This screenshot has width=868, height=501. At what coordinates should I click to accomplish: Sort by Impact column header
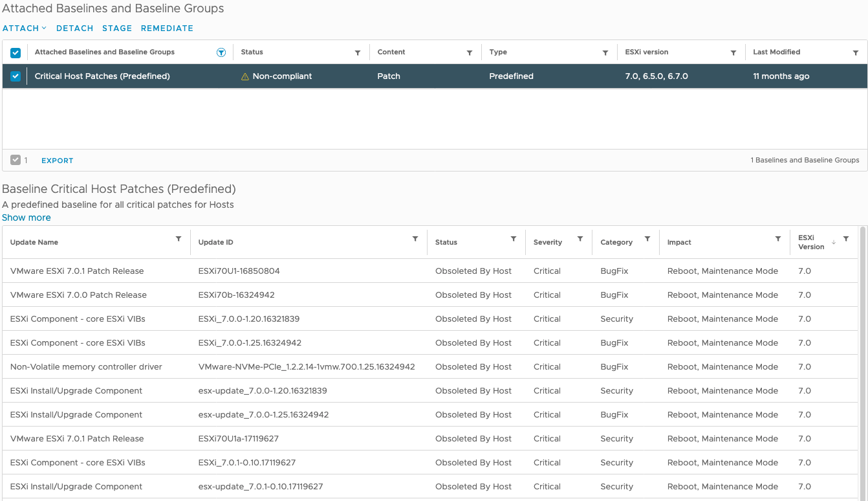[679, 243]
